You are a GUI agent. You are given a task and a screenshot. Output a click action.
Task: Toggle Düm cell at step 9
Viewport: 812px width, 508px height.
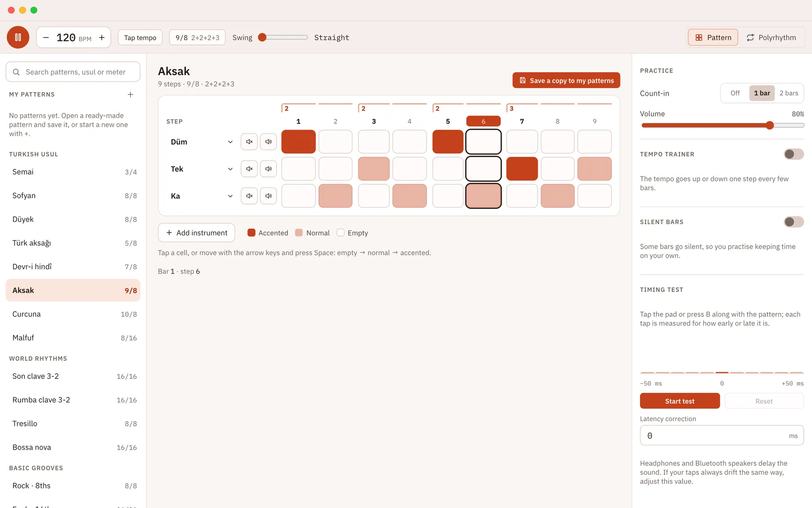click(595, 142)
